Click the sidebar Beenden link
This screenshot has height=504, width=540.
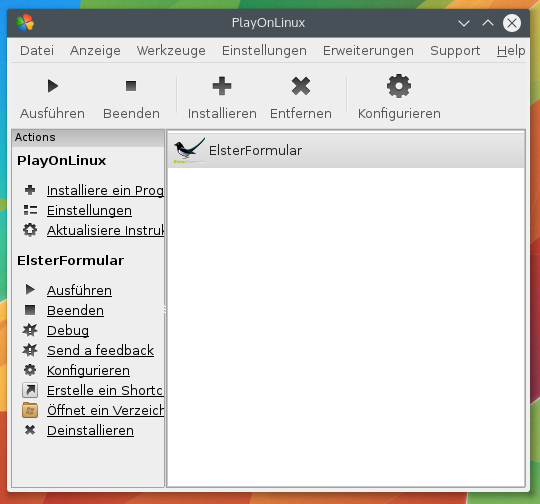(75, 310)
